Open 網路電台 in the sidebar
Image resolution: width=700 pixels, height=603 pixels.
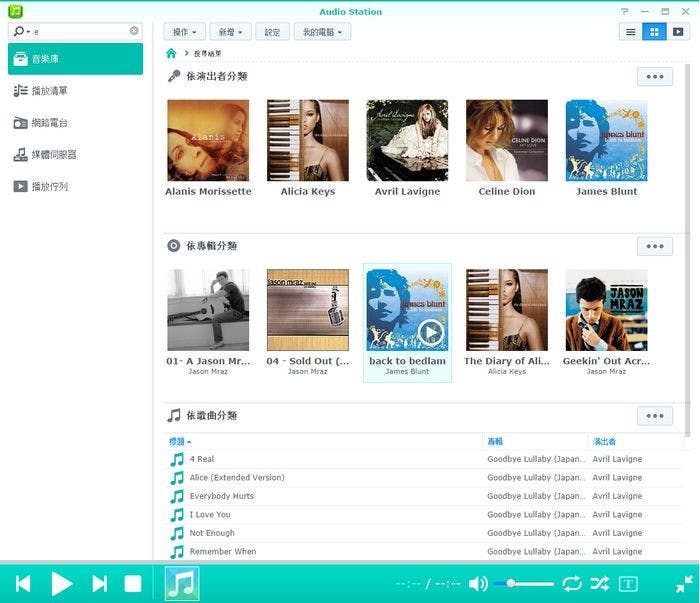[49, 123]
